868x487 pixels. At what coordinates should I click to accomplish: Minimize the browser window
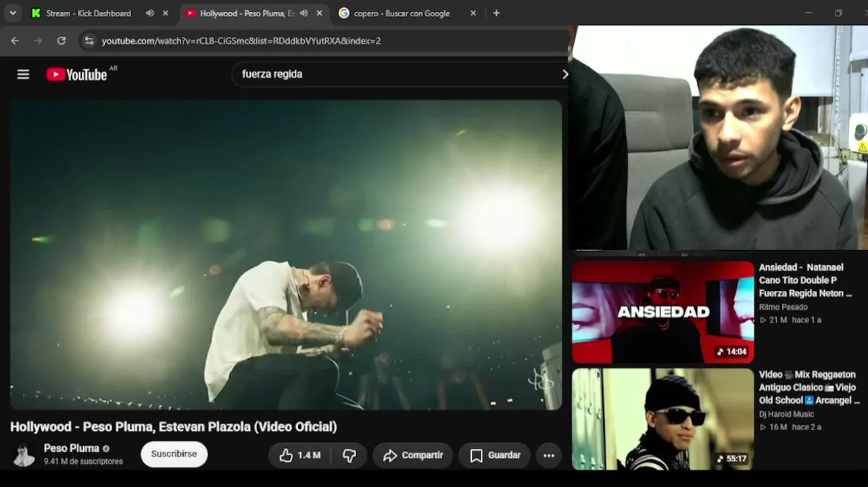point(809,13)
